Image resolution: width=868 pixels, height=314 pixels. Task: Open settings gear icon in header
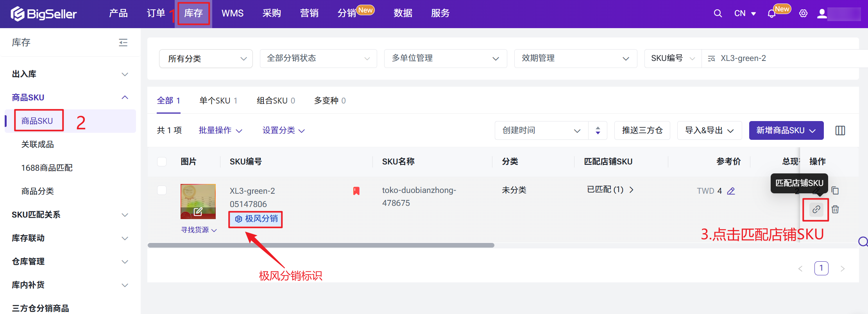pos(803,13)
